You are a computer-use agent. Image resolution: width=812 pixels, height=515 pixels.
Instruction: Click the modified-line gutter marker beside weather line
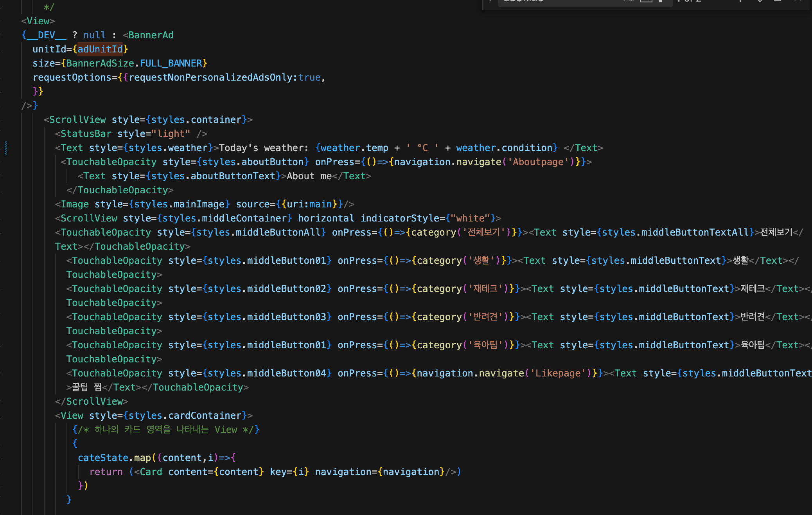click(x=6, y=148)
